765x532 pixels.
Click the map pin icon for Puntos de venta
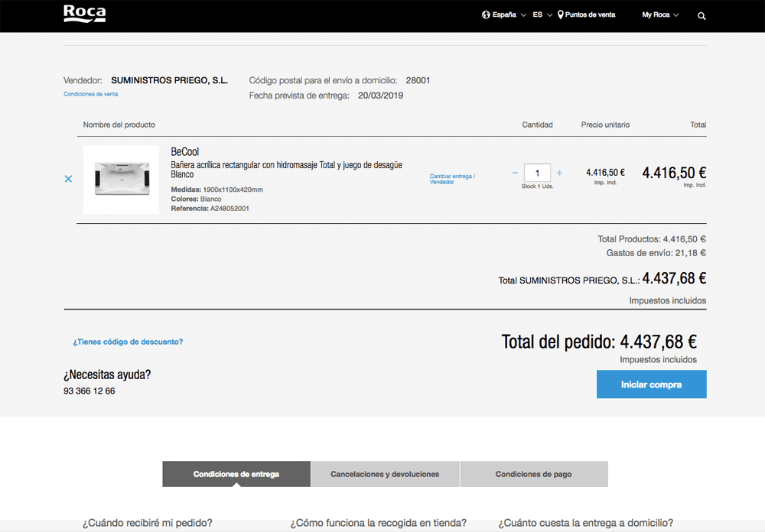point(561,15)
